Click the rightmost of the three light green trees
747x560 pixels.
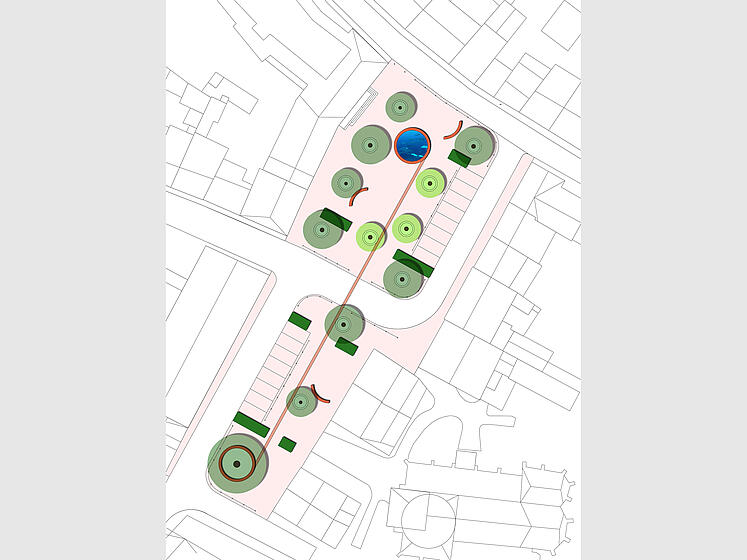[430, 183]
